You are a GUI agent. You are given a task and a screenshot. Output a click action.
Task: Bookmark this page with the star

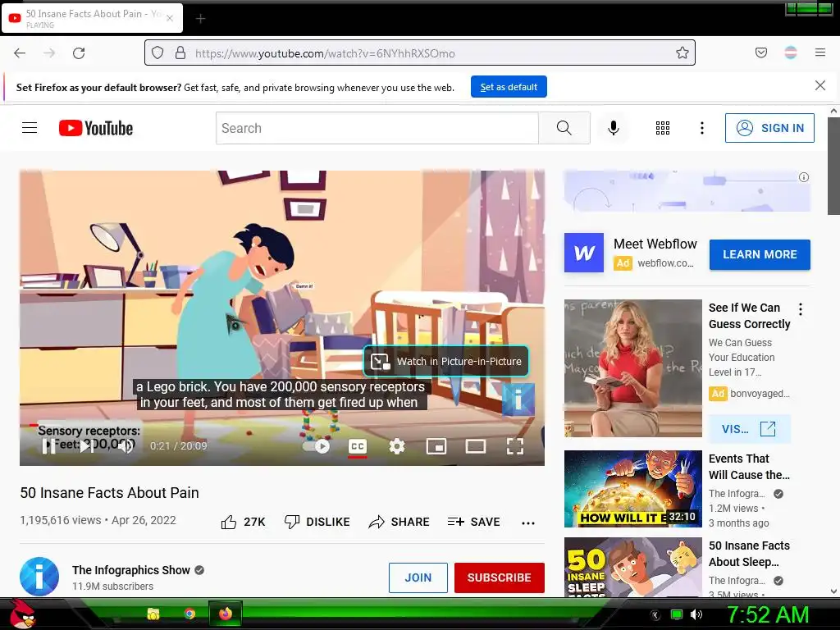pos(682,53)
